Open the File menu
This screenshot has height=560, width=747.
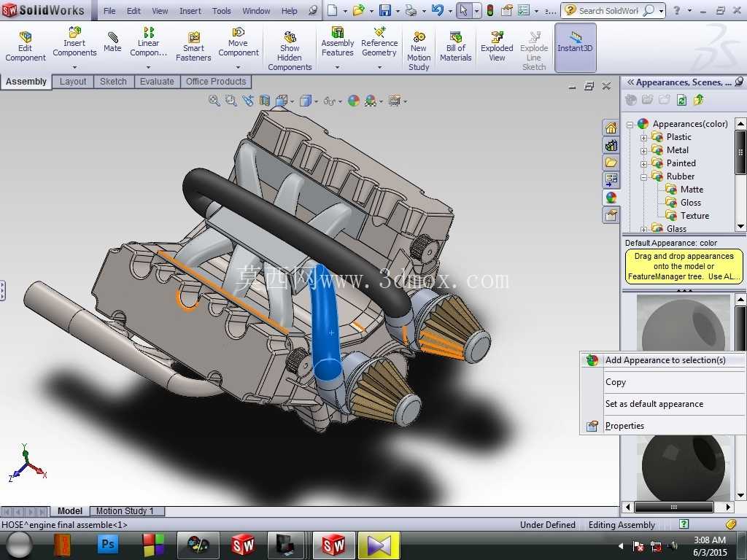tap(109, 10)
